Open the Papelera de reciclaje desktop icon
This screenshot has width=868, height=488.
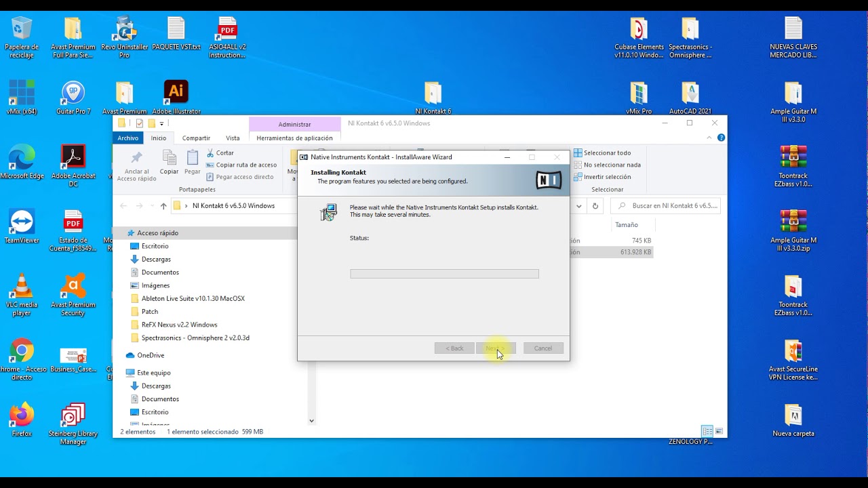22,37
